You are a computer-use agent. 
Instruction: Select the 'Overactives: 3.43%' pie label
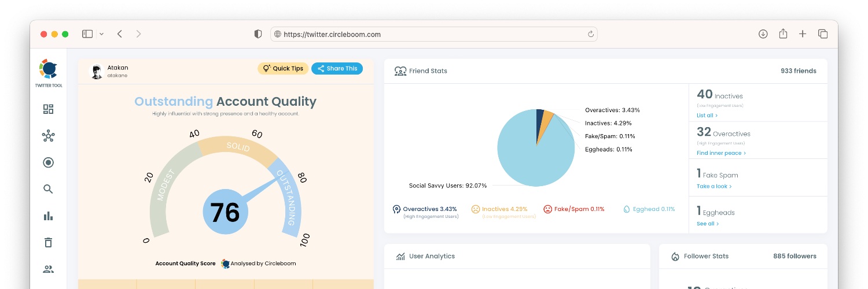(612, 110)
